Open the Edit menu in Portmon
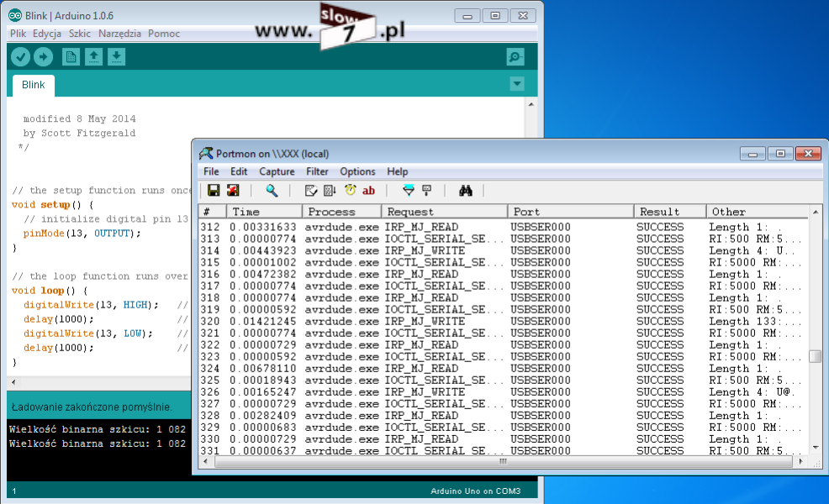This screenshot has width=829, height=504. (239, 171)
